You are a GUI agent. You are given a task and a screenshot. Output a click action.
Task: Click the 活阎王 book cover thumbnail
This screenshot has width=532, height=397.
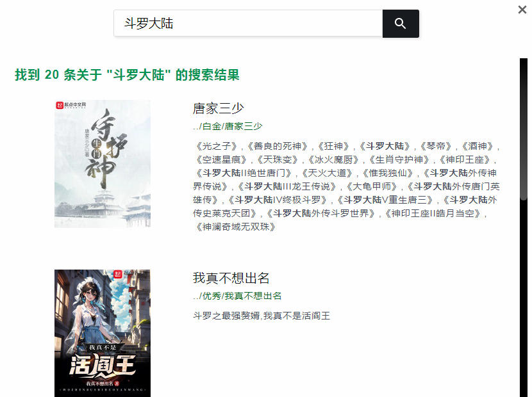[x=103, y=333]
